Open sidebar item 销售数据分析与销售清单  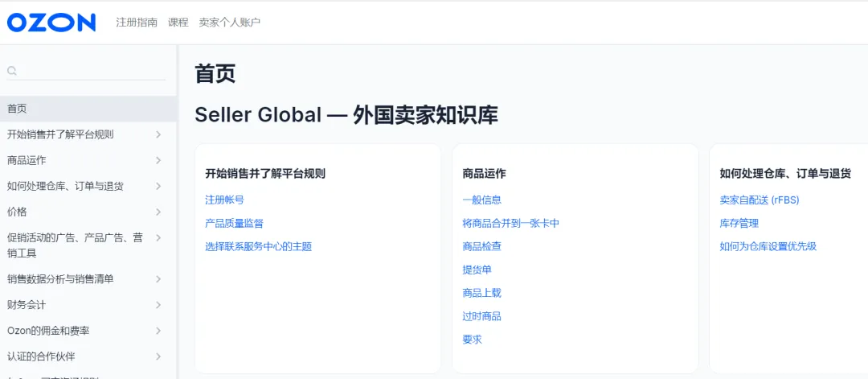[60, 279]
